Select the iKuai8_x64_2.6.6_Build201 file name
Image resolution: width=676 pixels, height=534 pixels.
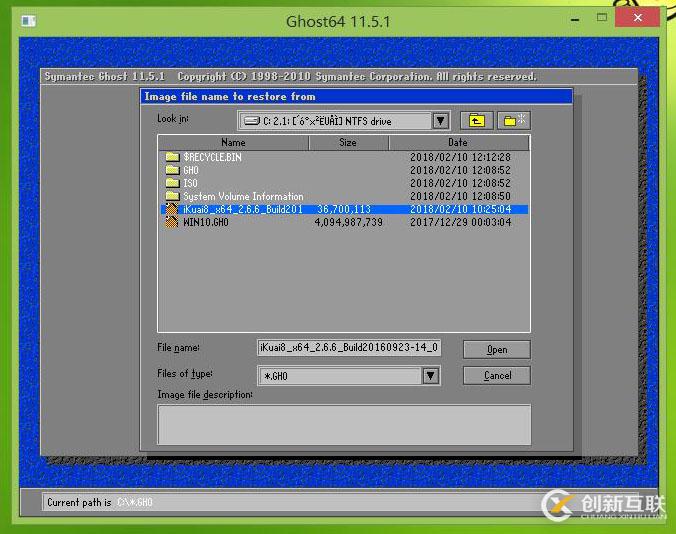(243, 209)
